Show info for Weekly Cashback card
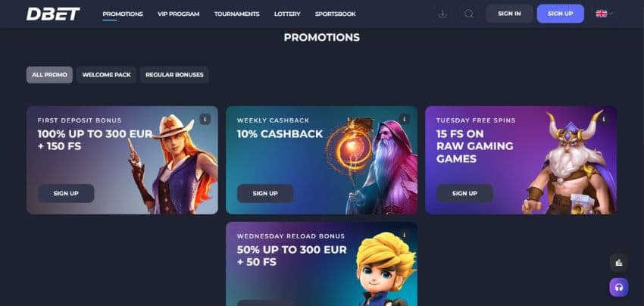Screen dimensions: 644x306 coord(404,120)
